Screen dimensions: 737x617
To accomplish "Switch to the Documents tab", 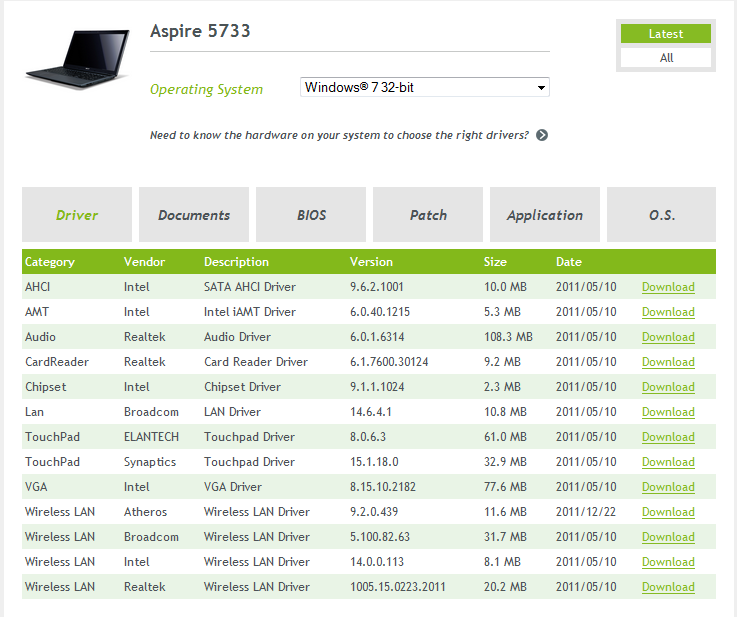I will [194, 215].
